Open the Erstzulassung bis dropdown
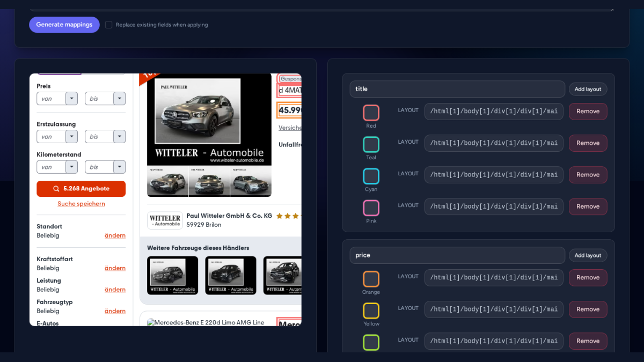 [105, 137]
